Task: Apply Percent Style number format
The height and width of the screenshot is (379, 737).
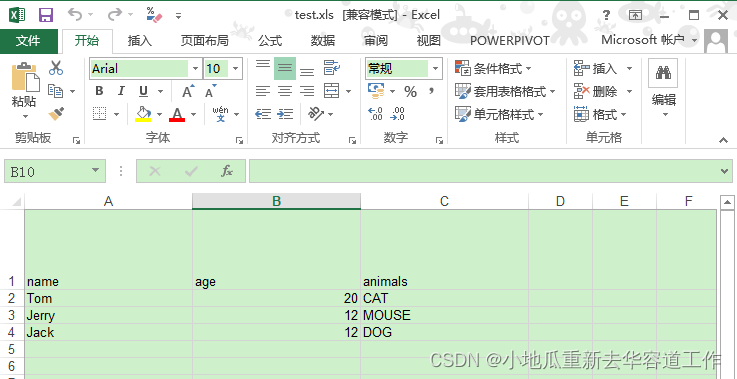Action: tap(410, 92)
